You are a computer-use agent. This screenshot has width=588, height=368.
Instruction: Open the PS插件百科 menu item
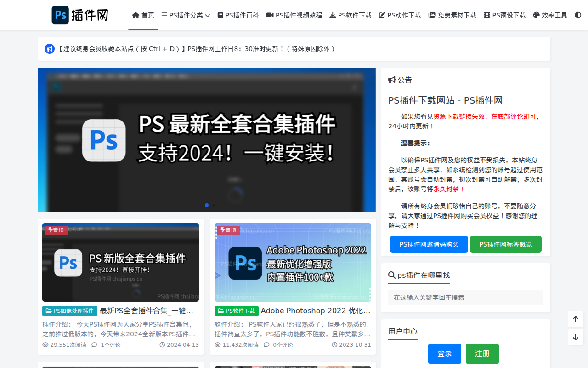click(238, 15)
